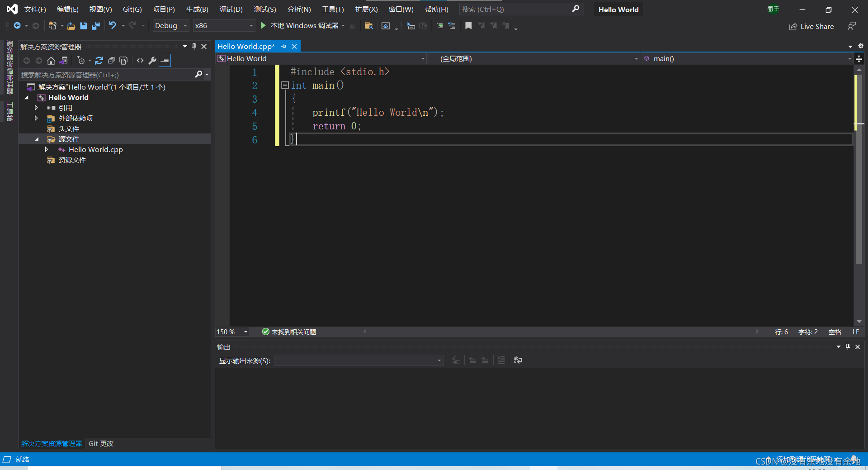This screenshot has height=470, width=868.
Task: Expand the 引用 references node
Action: click(x=36, y=108)
